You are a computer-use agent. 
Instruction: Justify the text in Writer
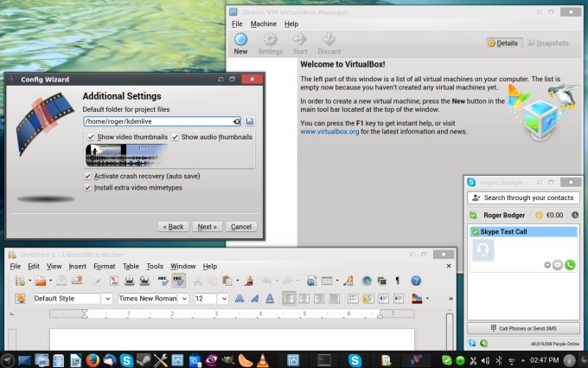[334, 299]
